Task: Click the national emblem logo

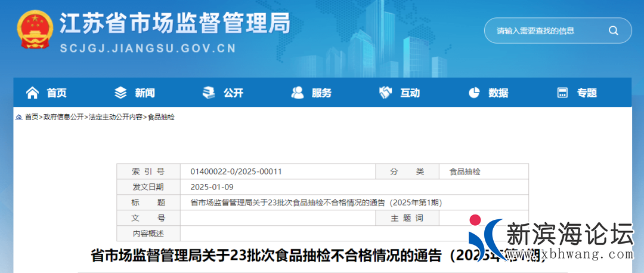Action: (35, 30)
